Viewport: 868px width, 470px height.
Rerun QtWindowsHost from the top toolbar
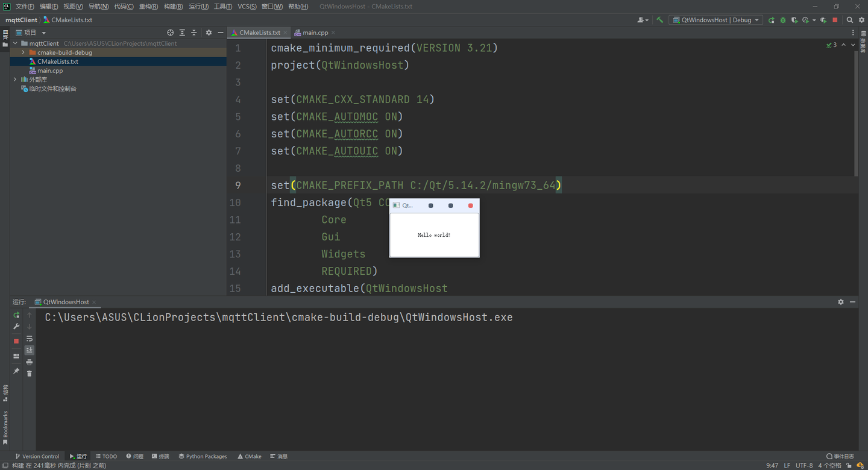(772, 20)
